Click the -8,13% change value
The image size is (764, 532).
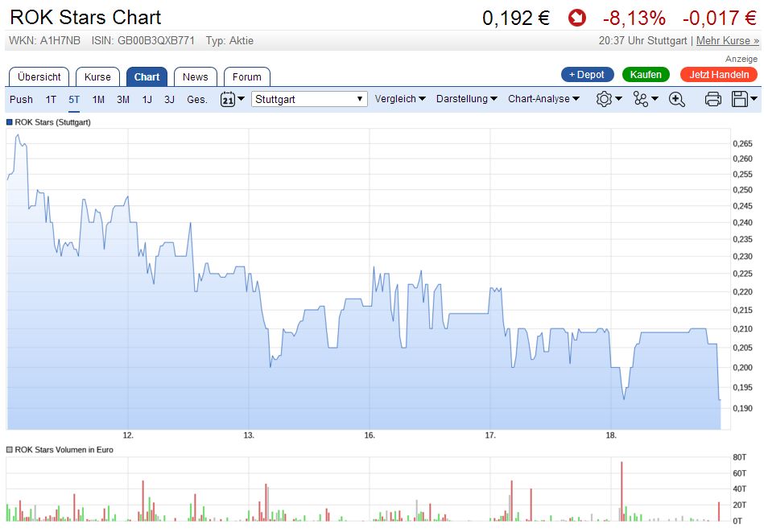[634, 19]
